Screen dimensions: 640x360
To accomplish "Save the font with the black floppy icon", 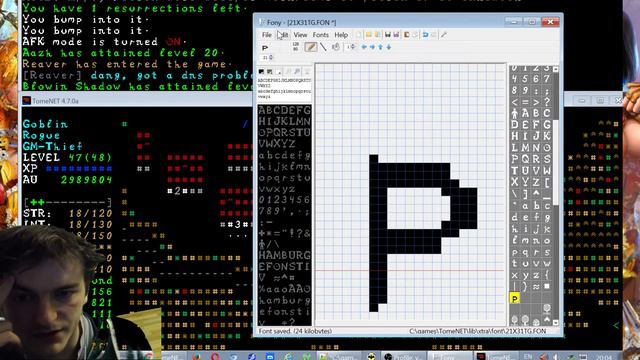I will (388, 35).
